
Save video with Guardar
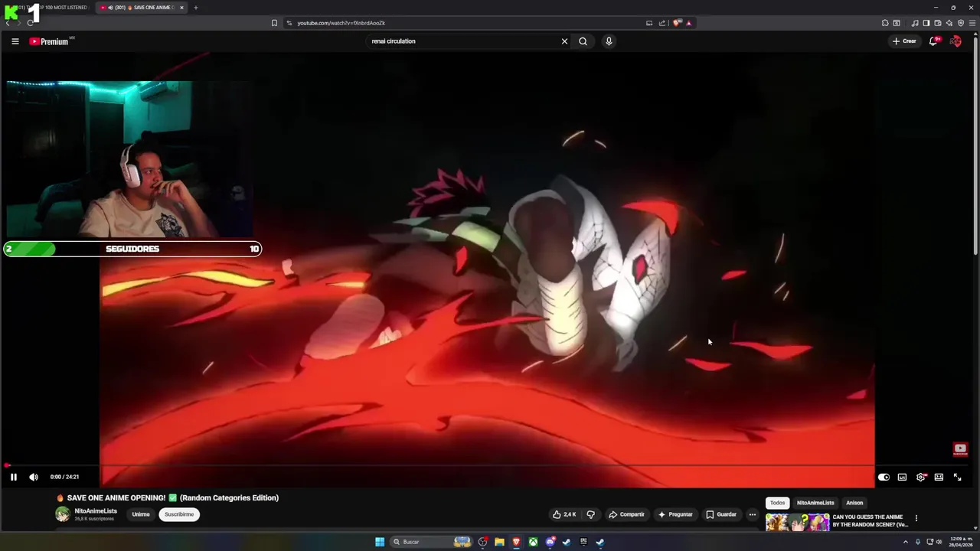[x=721, y=514]
